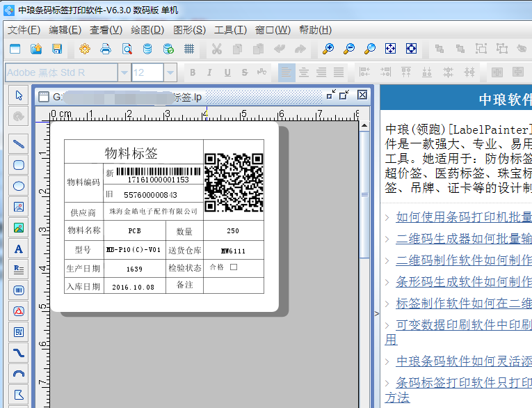
Task: Select the barcode drawing tool
Action: [x=19, y=290]
